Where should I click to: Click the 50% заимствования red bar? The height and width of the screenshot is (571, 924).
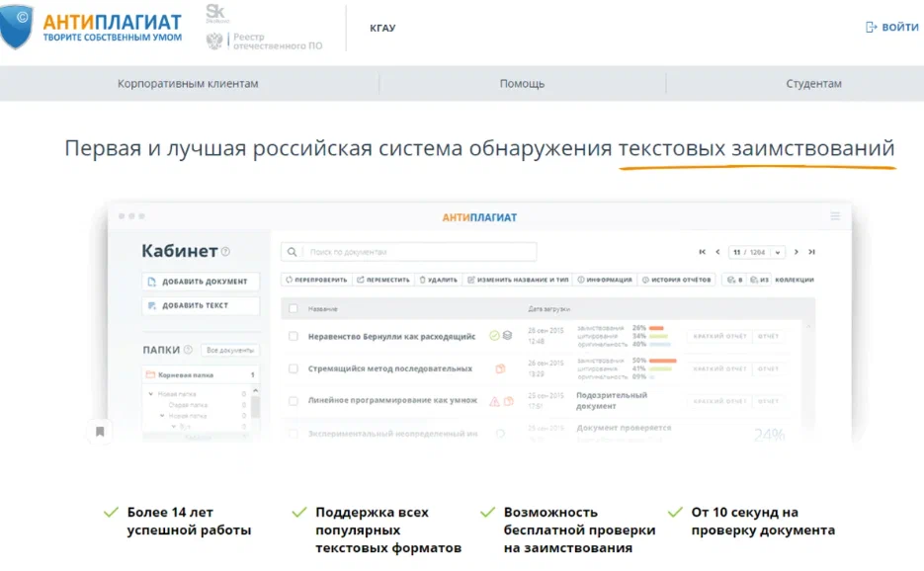663,360
